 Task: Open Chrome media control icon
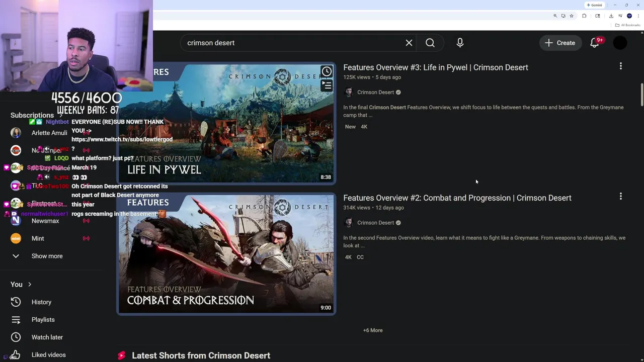pos(620,16)
